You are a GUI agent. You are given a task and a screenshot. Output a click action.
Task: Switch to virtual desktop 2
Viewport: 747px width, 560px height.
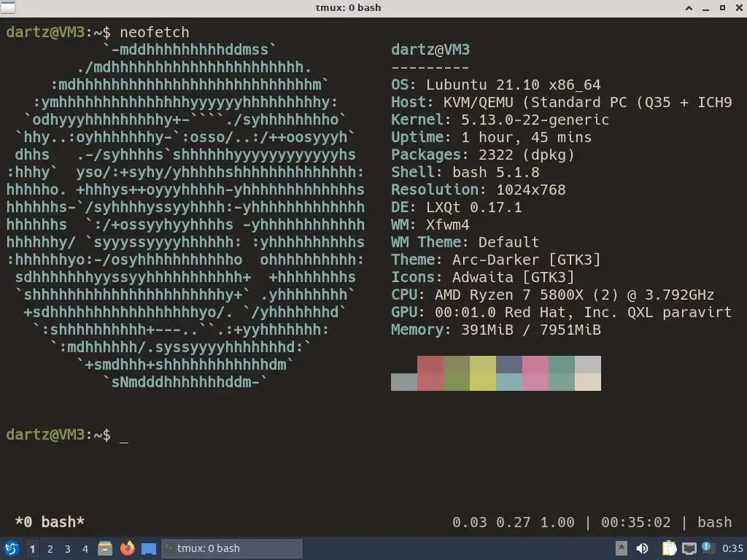tap(50, 549)
